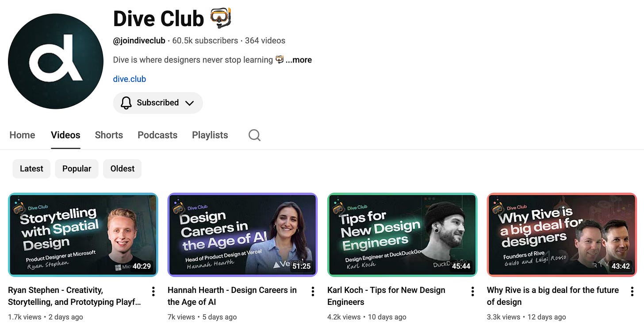Open Tips for New Design Engineers thumbnail

click(x=402, y=235)
